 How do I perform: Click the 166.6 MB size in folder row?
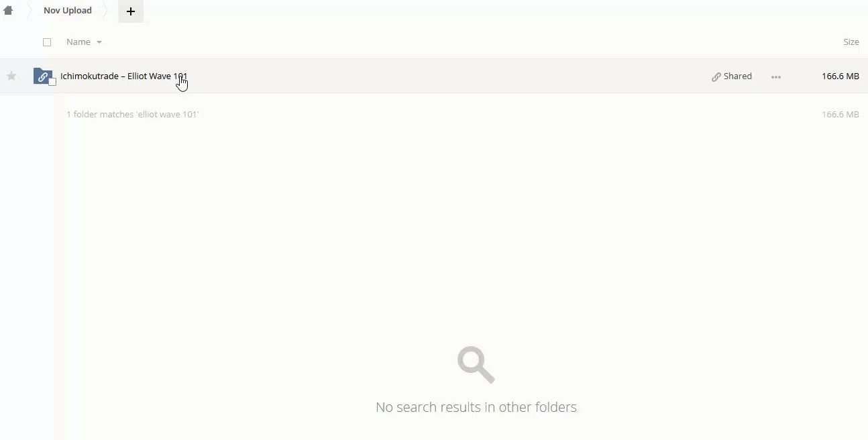(x=840, y=76)
